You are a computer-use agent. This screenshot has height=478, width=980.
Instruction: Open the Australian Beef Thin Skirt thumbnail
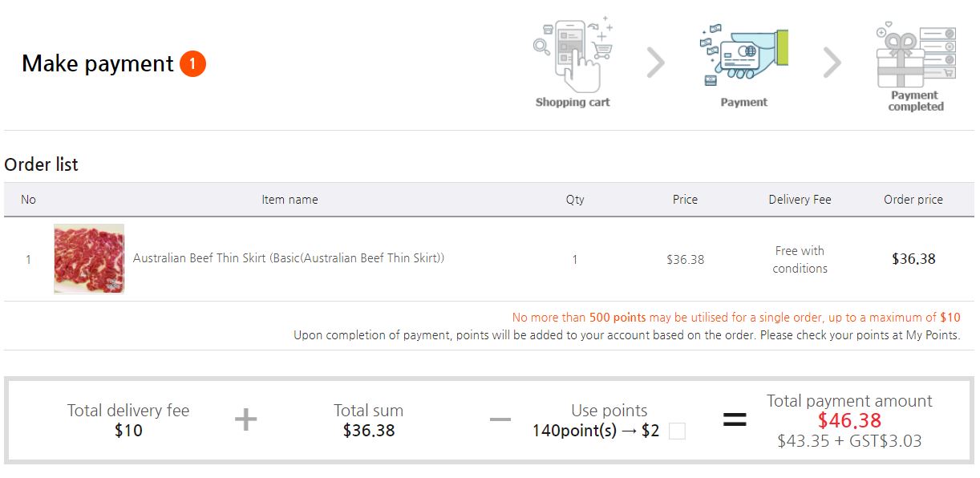(x=89, y=258)
